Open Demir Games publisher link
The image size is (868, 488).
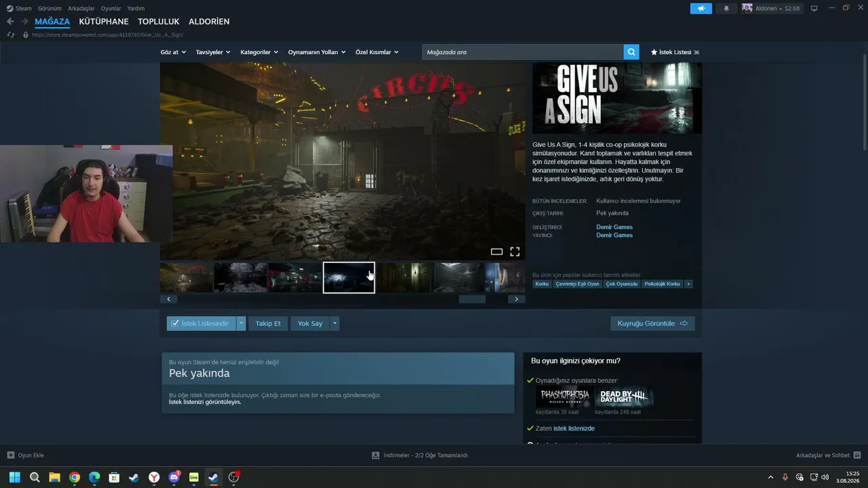point(614,235)
